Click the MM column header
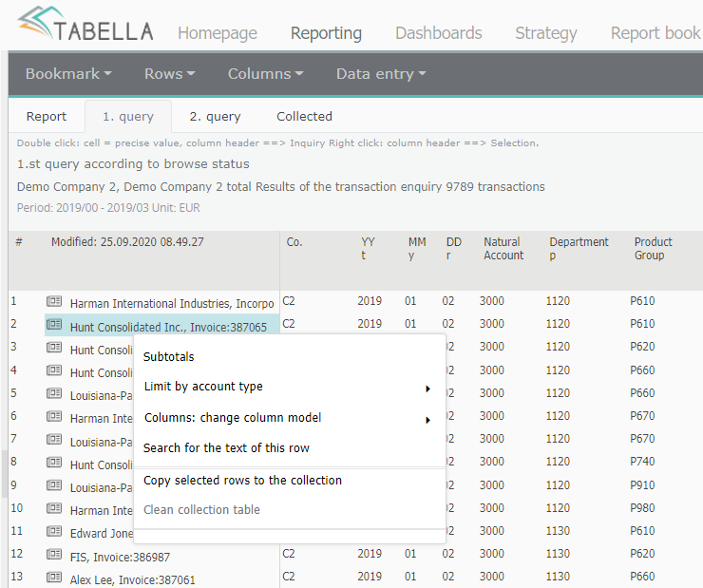This screenshot has height=588, width=703. (417, 248)
